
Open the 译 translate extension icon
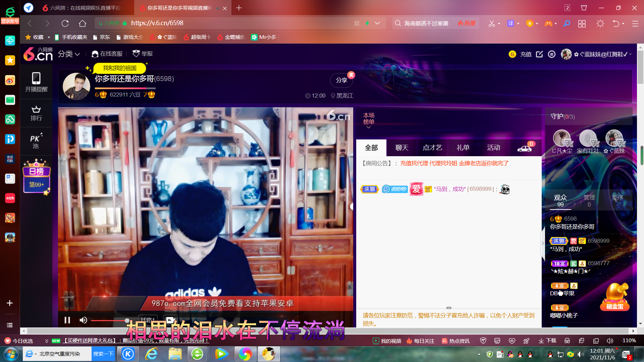511,23
